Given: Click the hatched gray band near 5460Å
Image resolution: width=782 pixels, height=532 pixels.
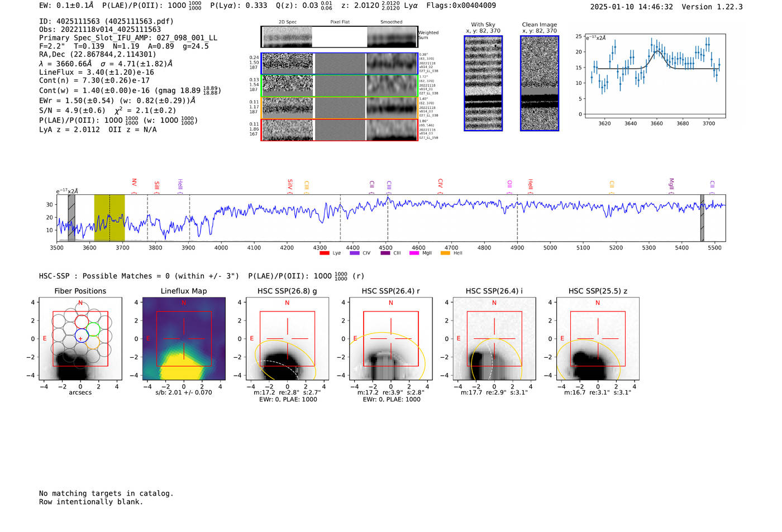Looking at the screenshot, I should tap(702, 218).
